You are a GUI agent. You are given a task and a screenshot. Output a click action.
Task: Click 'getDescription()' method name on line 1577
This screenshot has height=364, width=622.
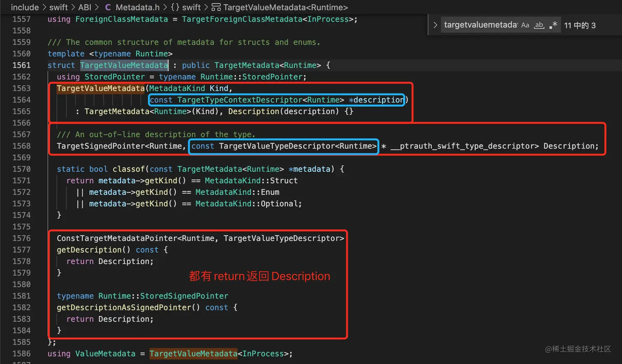pyautogui.click(x=93, y=250)
